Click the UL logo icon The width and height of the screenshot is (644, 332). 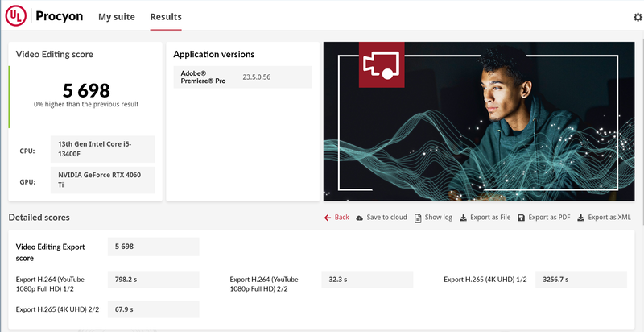coord(16,16)
